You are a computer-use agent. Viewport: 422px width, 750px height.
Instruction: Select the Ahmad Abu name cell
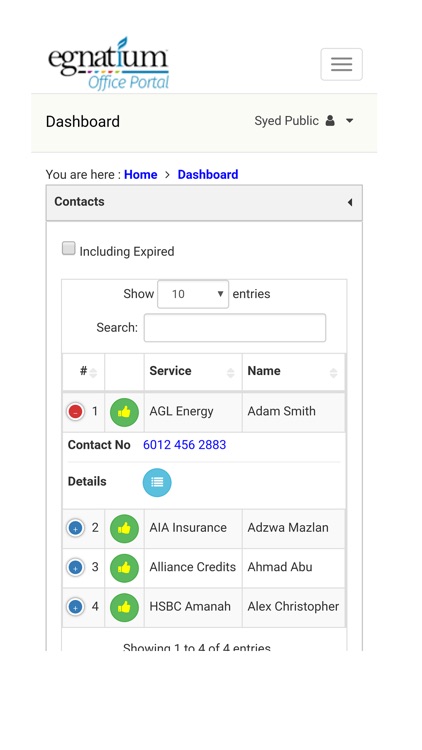[293, 567]
